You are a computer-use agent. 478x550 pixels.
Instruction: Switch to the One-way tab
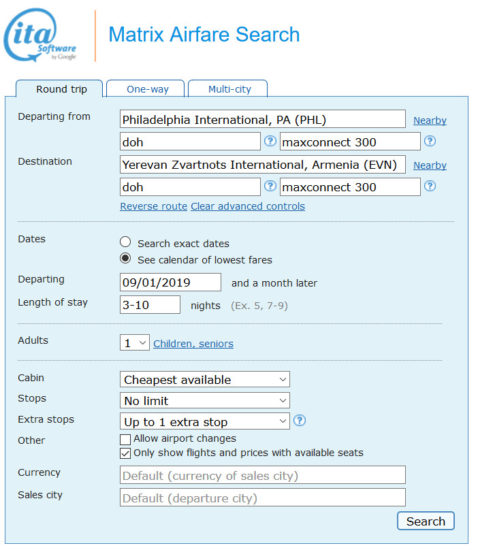pos(146,89)
